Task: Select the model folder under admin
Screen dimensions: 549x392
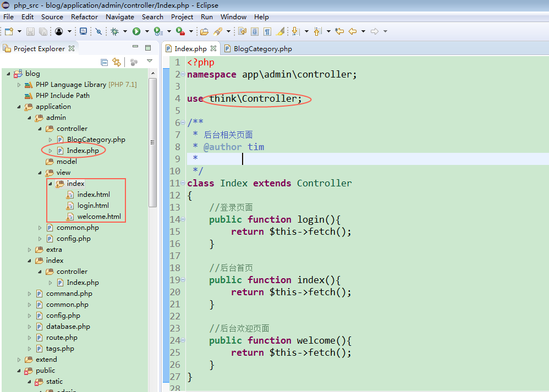Action: point(67,162)
